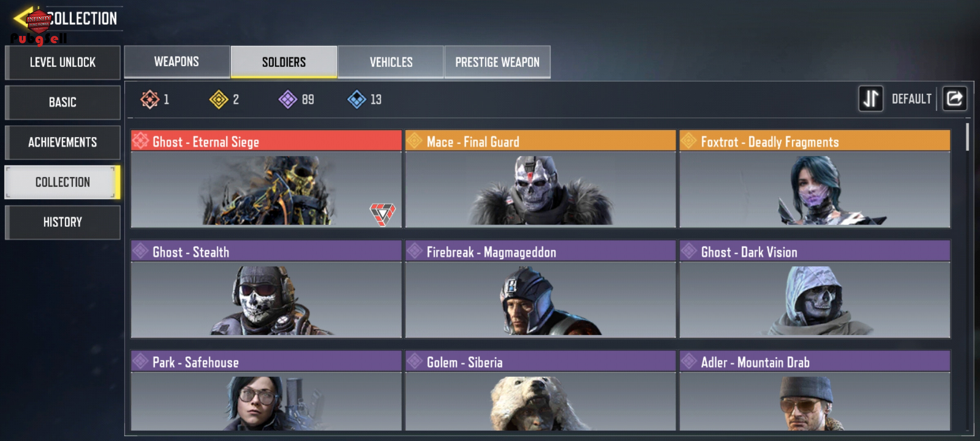Open the Prestige Weapon tab

tap(497, 62)
